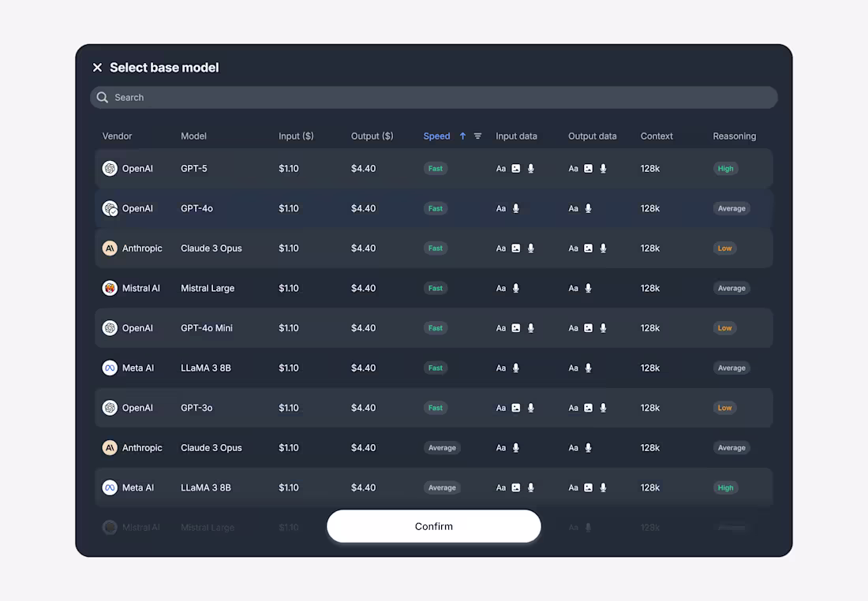Click the search magnifier icon

click(103, 97)
